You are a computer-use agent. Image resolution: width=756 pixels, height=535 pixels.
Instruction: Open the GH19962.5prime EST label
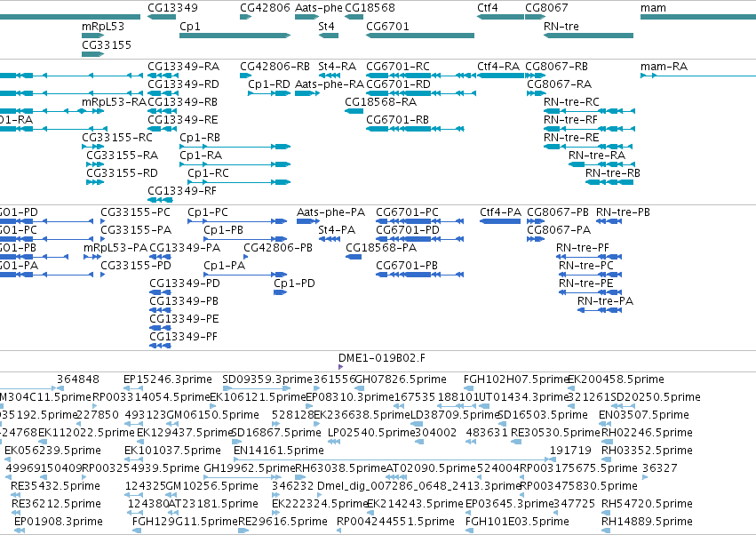(249, 468)
